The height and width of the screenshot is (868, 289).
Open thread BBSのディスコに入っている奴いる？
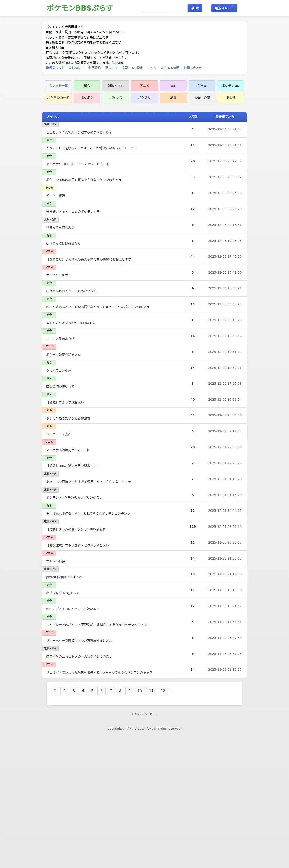pos(73,609)
